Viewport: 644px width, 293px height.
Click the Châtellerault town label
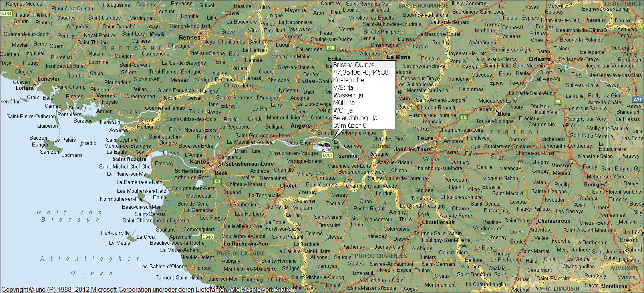pyautogui.click(x=439, y=222)
